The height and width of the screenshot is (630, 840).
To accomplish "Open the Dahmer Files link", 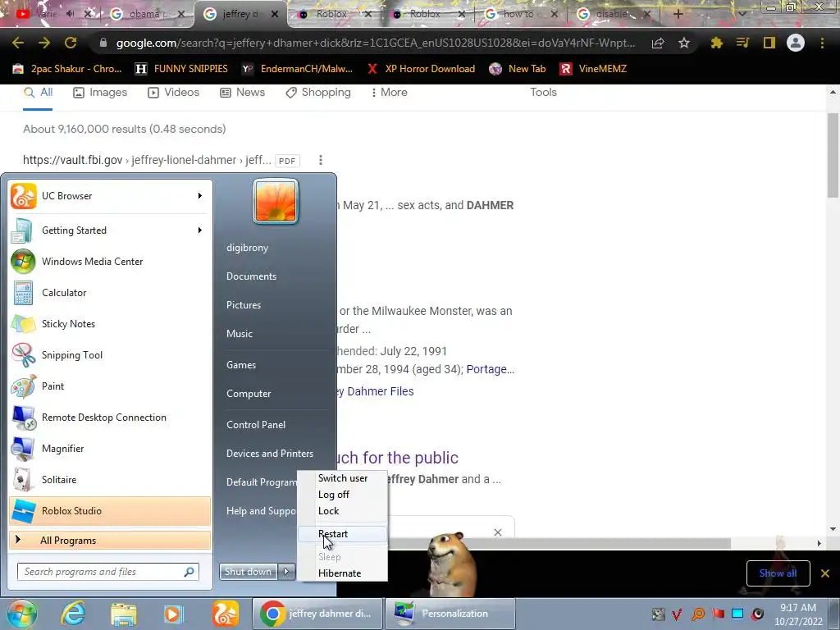I will click(375, 391).
